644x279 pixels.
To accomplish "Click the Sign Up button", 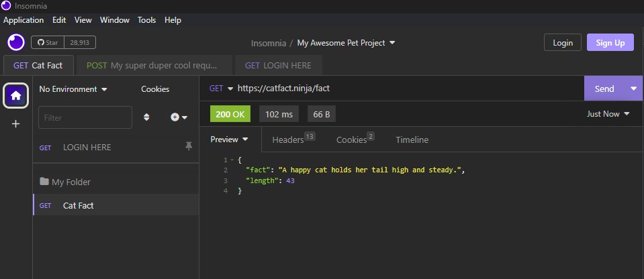I will (x=610, y=43).
